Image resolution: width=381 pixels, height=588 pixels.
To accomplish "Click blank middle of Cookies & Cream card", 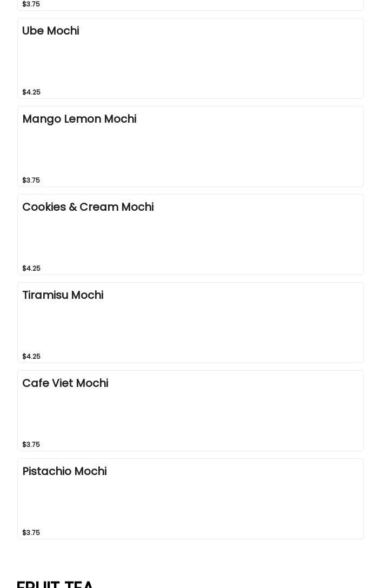I will click(190, 237).
